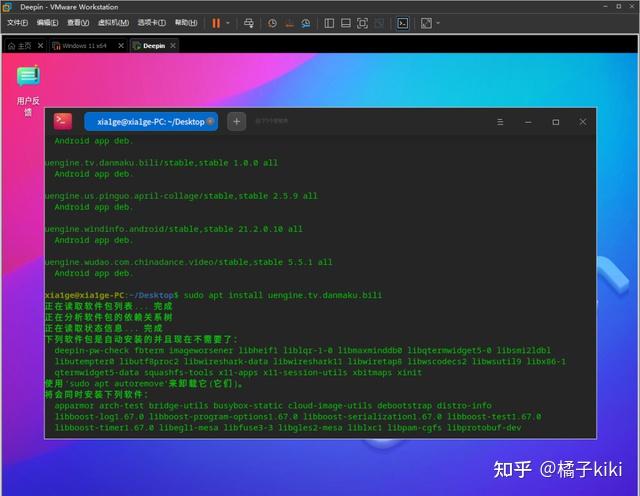The width and height of the screenshot is (640, 496).
Task: Toggle the library sidebar view
Action: 329,23
